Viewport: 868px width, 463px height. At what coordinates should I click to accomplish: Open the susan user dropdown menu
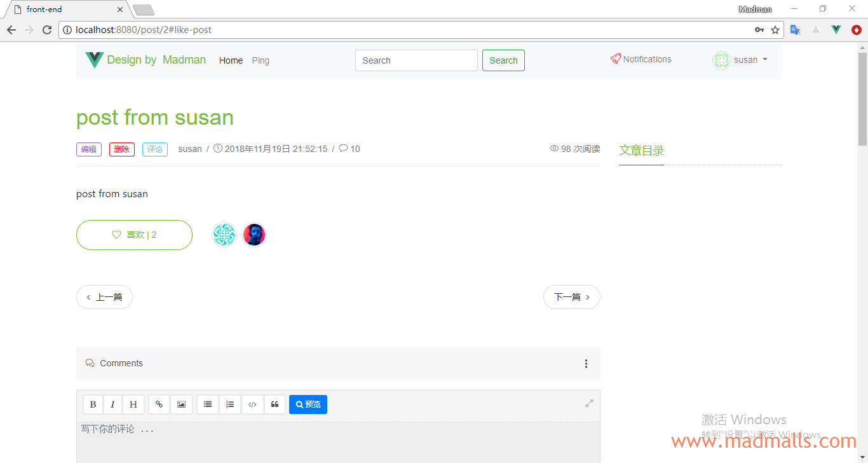click(740, 60)
